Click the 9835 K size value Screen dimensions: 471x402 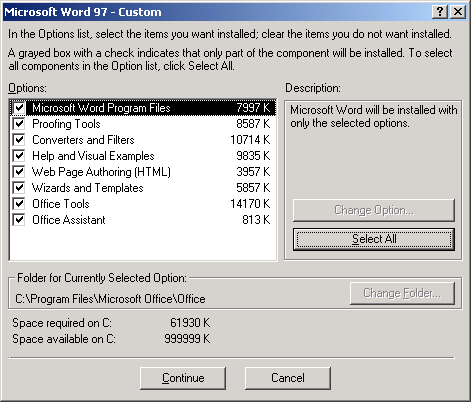[x=253, y=156]
